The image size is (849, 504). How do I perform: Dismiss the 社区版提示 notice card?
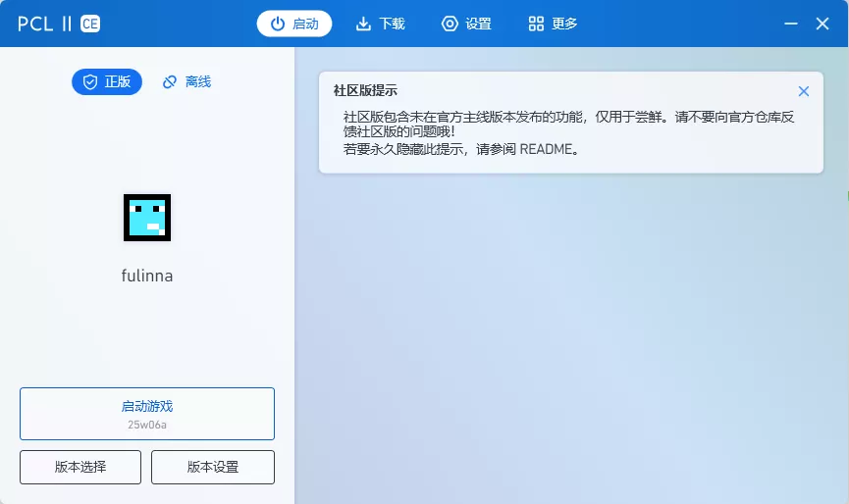point(804,91)
